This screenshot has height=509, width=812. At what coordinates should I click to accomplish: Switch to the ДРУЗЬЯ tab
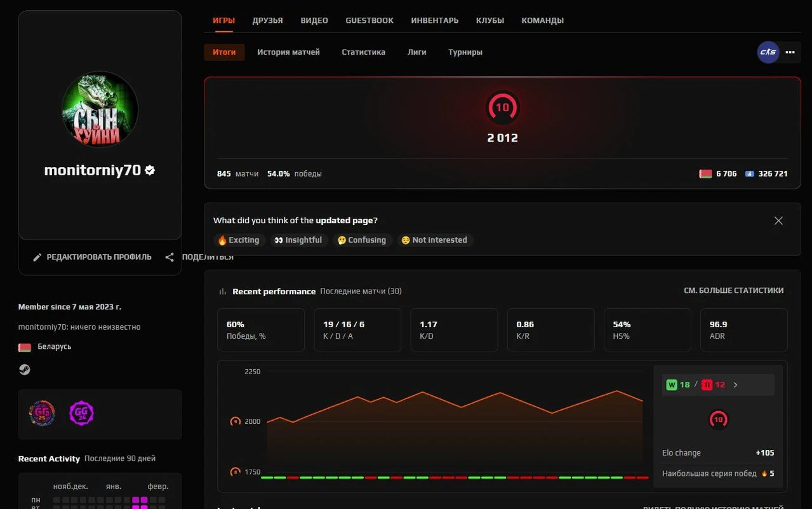click(x=267, y=20)
